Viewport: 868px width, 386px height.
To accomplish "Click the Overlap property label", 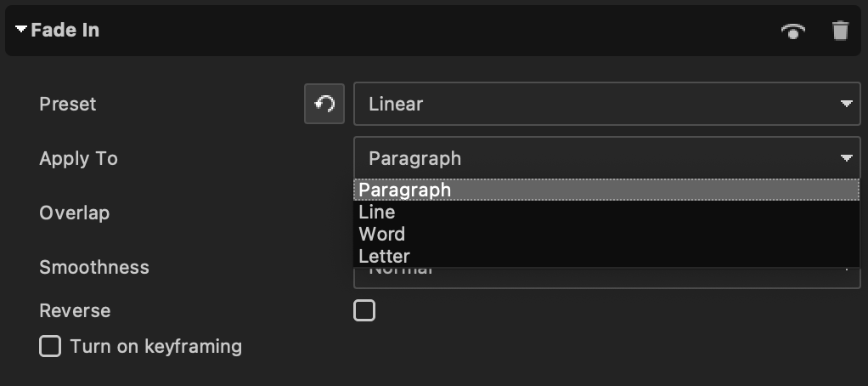I will tap(74, 213).
